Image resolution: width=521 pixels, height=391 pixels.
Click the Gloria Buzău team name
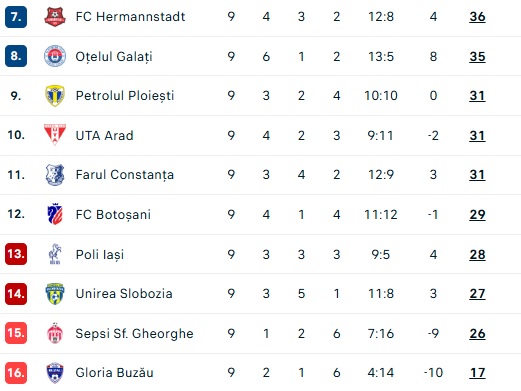[x=115, y=373]
